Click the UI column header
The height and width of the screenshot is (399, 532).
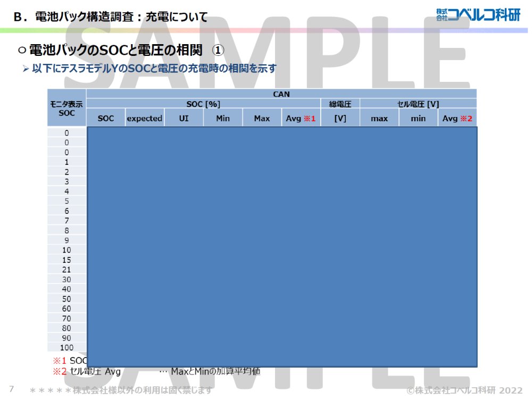pos(184,118)
